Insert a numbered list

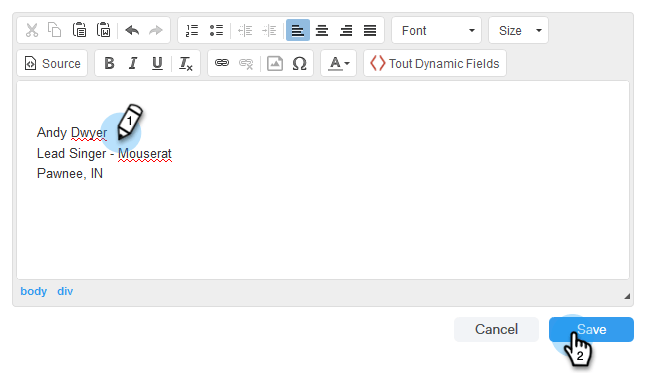coord(192,30)
